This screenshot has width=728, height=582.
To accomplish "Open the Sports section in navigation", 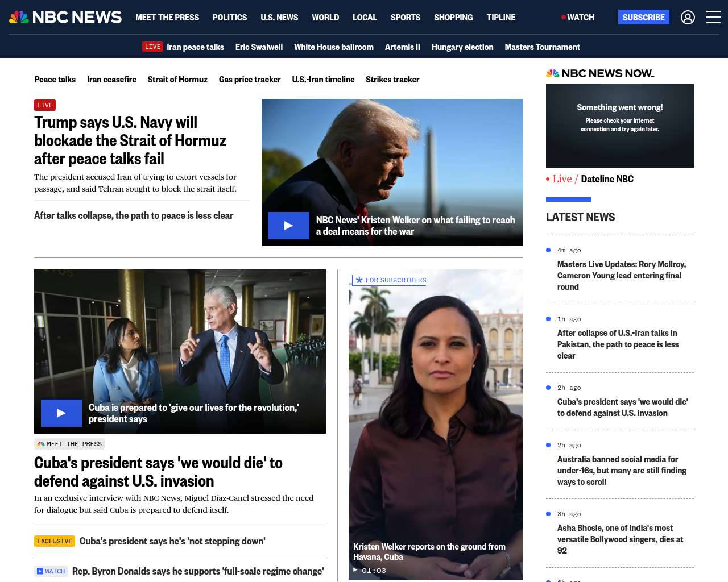I will click(x=406, y=18).
